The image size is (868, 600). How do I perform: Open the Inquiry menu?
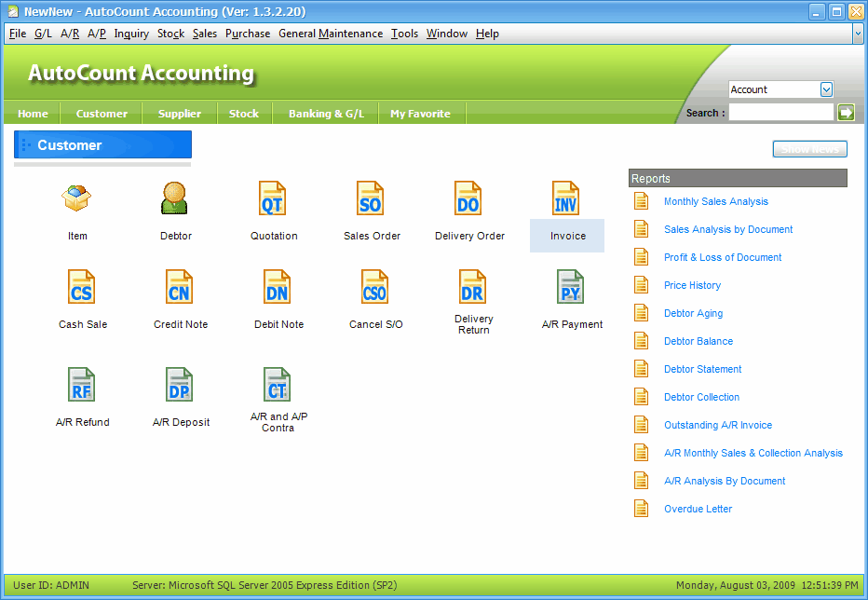(131, 34)
